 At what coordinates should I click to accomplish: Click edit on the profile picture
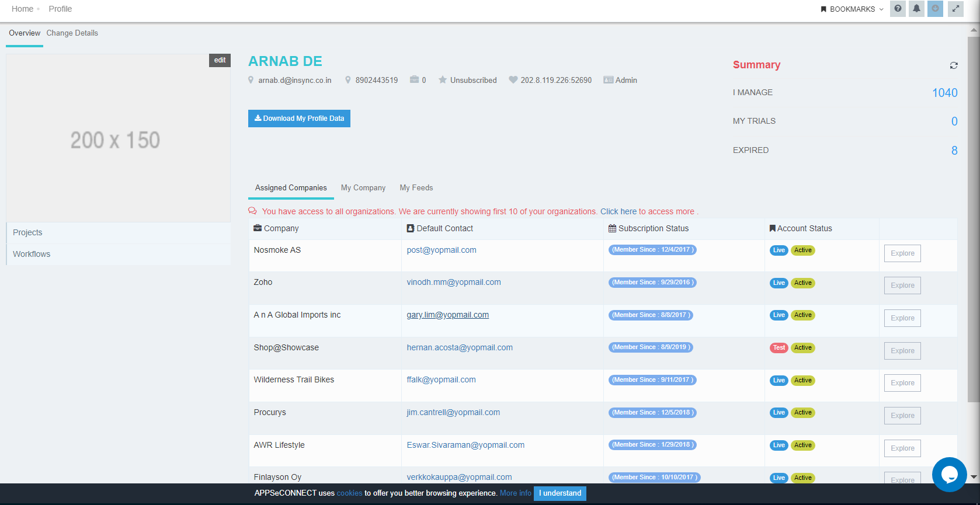point(220,60)
